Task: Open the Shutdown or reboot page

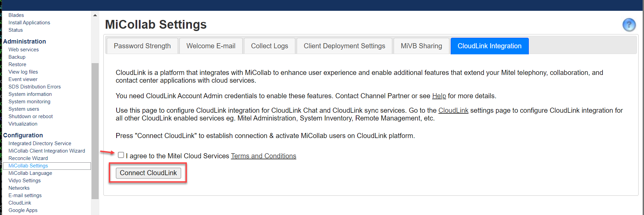Action: click(x=30, y=116)
